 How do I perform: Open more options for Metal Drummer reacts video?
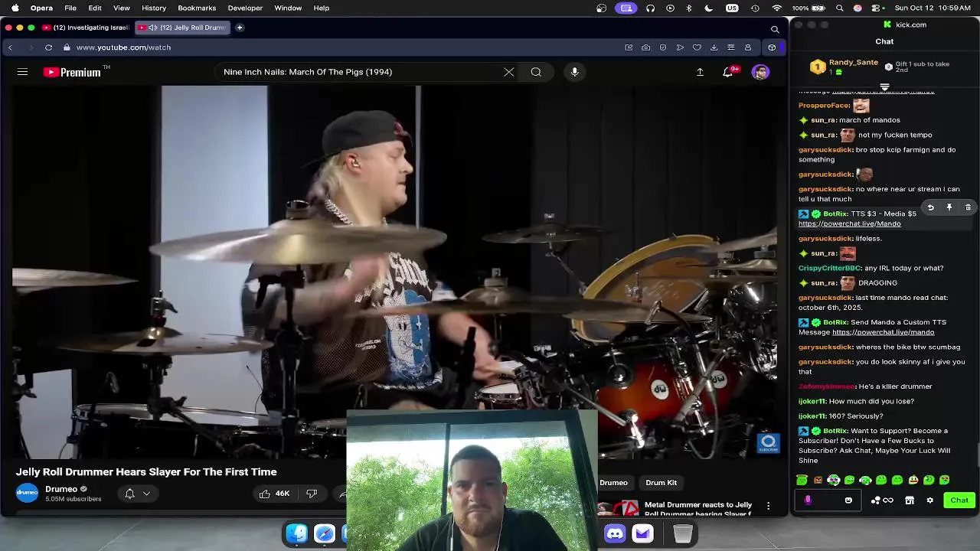tap(768, 506)
